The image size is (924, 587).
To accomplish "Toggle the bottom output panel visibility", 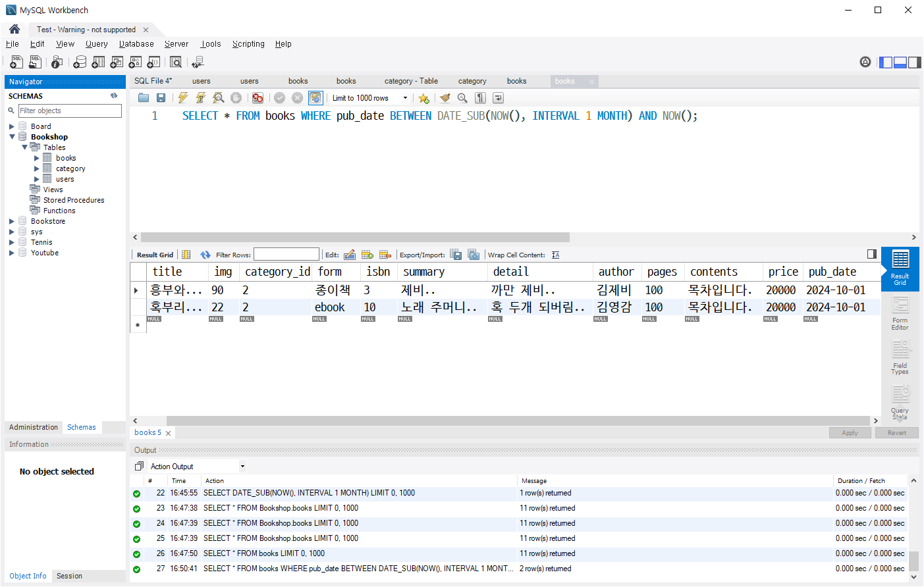I will 900,63.
